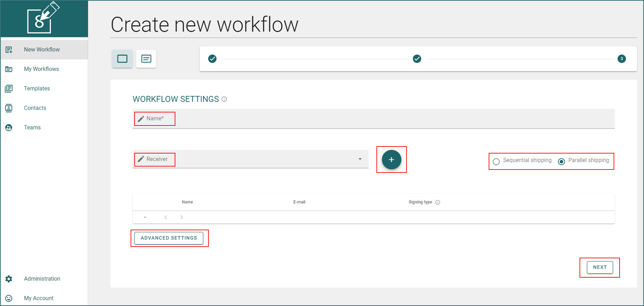Click the Signing type info icon
Screen dimensions: 644x306
pos(438,202)
